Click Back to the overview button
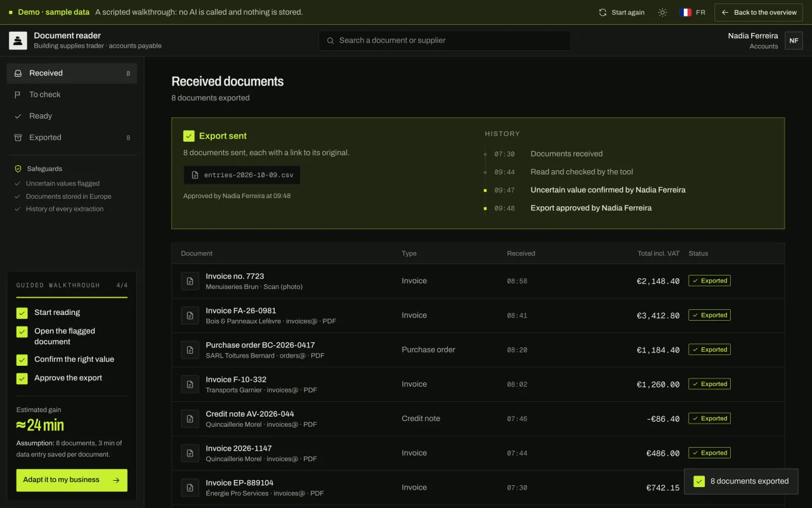The height and width of the screenshot is (508, 812). click(x=759, y=13)
